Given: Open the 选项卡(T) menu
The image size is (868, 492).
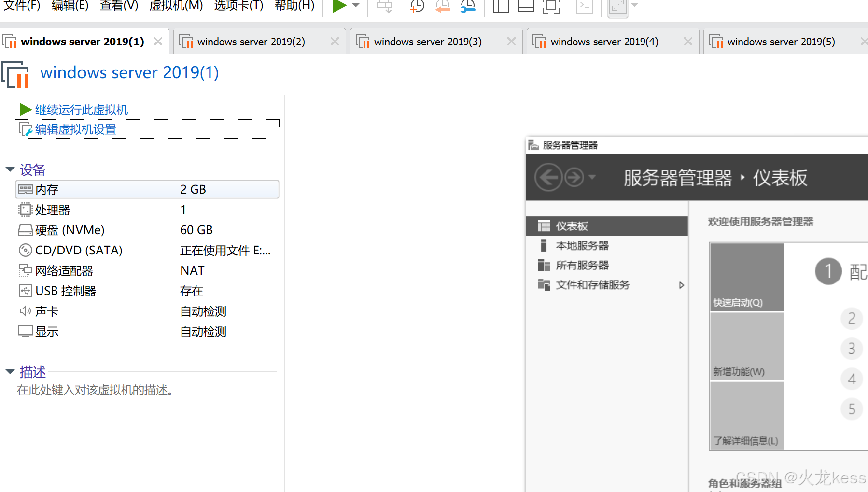Looking at the screenshot, I should pyautogui.click(x=238, y=6).
